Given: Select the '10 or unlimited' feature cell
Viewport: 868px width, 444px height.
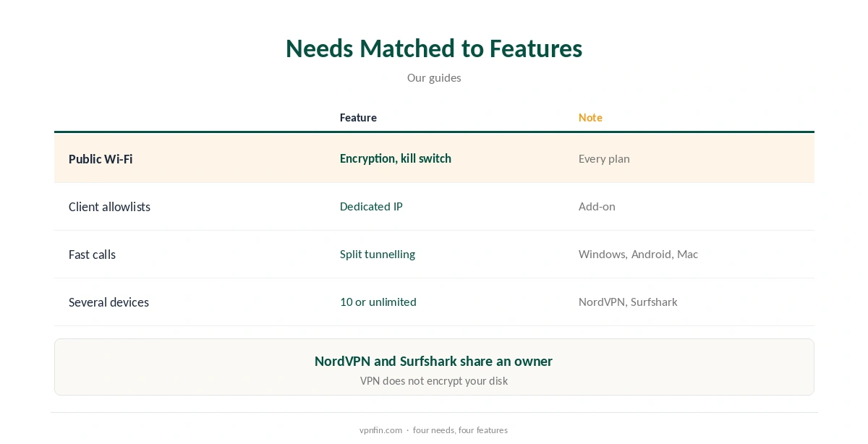Looking at the screenshot, I should [x=378, y=302].
